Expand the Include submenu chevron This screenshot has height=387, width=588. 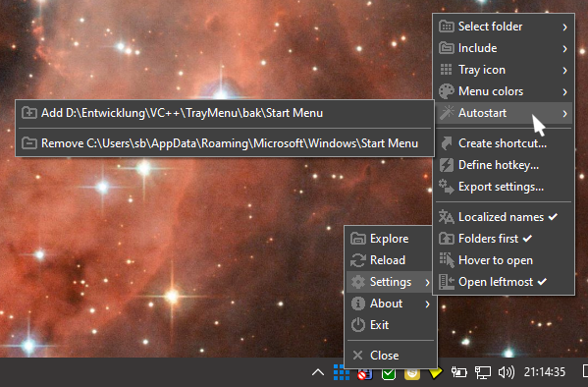pos(564,48)
